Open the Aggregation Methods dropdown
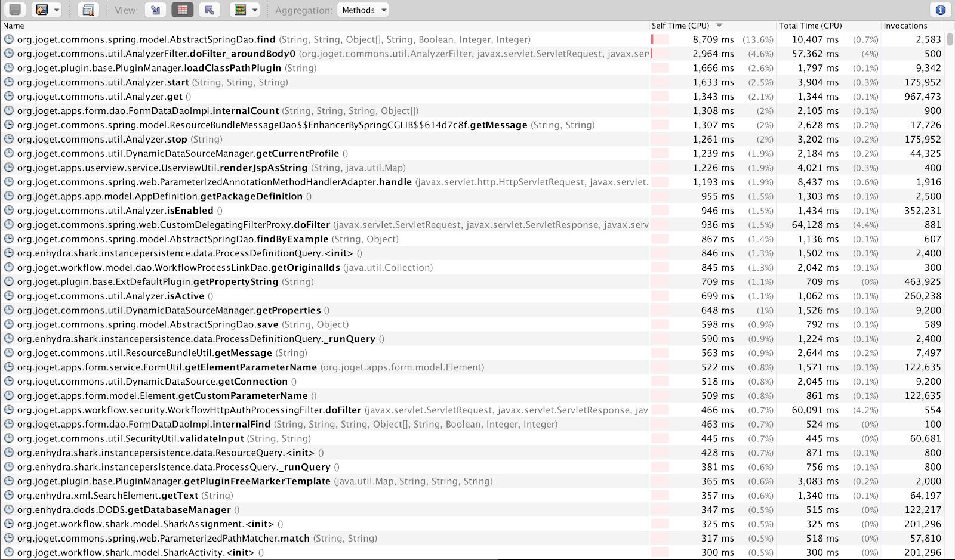Screen dimensions: 955x560 (x=363, y=10)
